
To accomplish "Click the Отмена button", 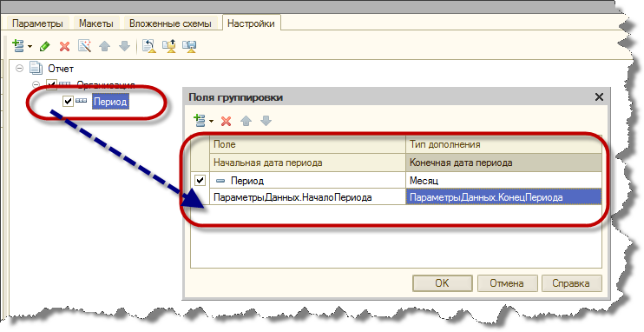I will tap(507, 283).
